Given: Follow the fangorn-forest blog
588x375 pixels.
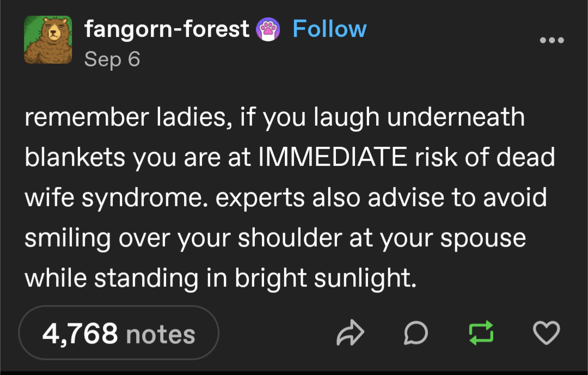Looking at the screenshot, I should point(329,29).
